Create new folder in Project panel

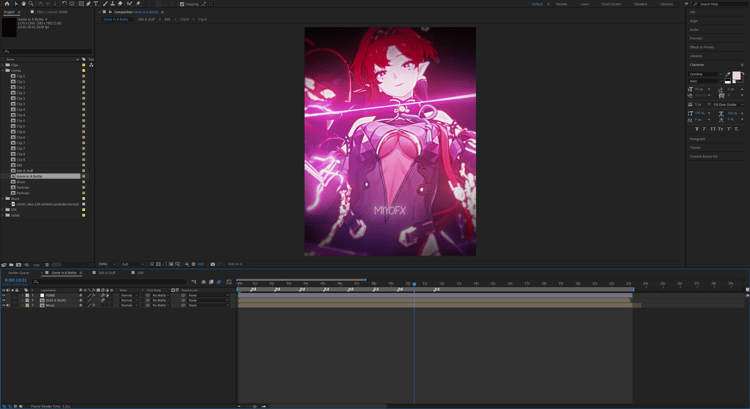point(11,265)
